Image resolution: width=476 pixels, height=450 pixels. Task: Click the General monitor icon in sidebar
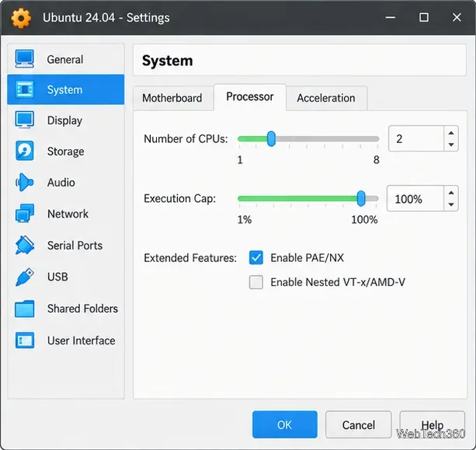(x=24, y=59)
